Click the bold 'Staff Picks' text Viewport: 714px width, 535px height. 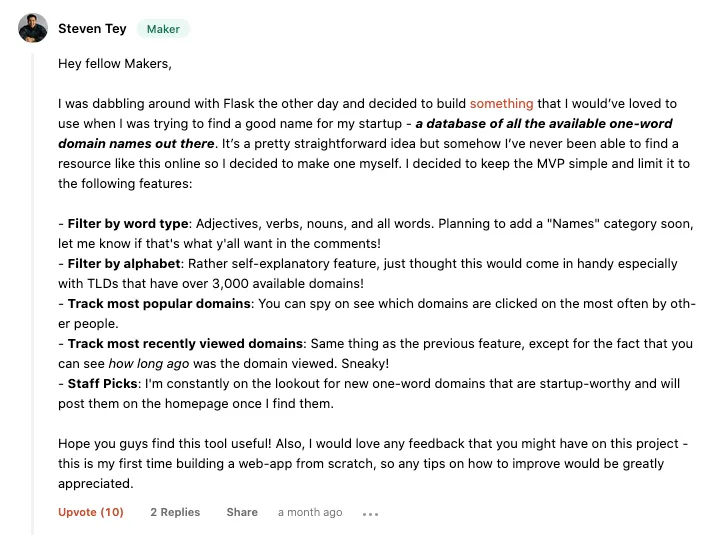(x=102, y=384)
